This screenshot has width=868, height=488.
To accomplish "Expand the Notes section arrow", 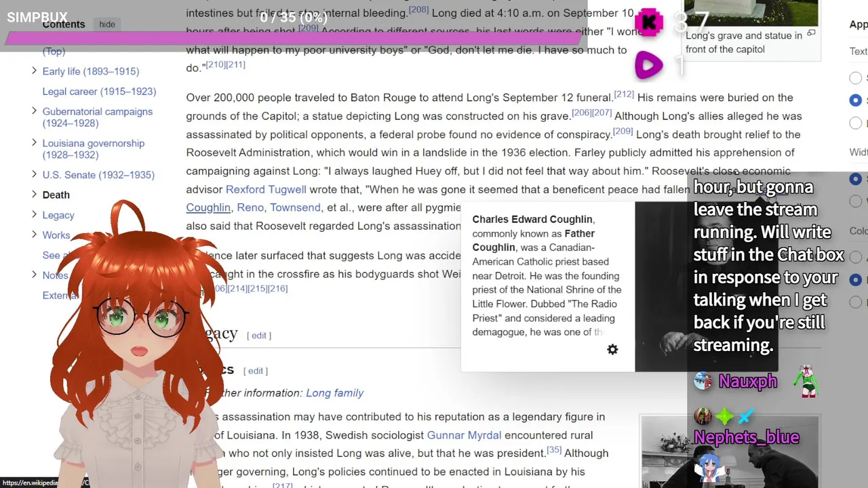I will tap(34, 274).
